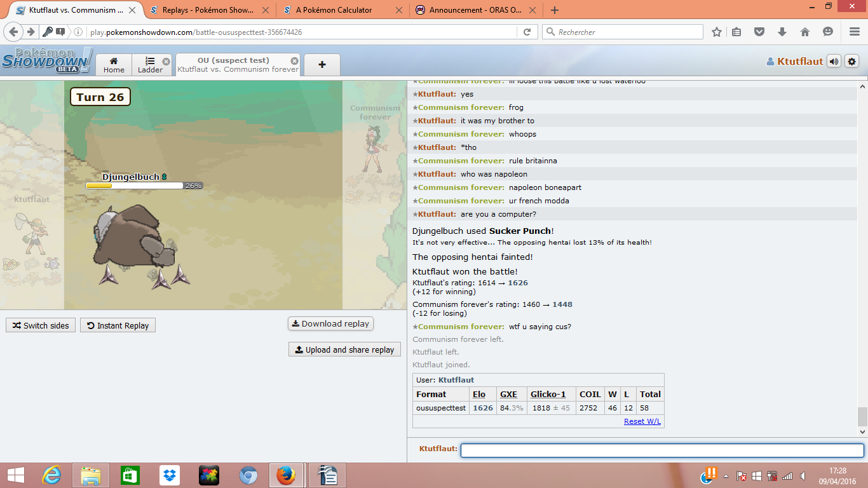Click Firefox icon in taskbar
This screenshot has height=488, width=868.
click(x=286, y=475)
